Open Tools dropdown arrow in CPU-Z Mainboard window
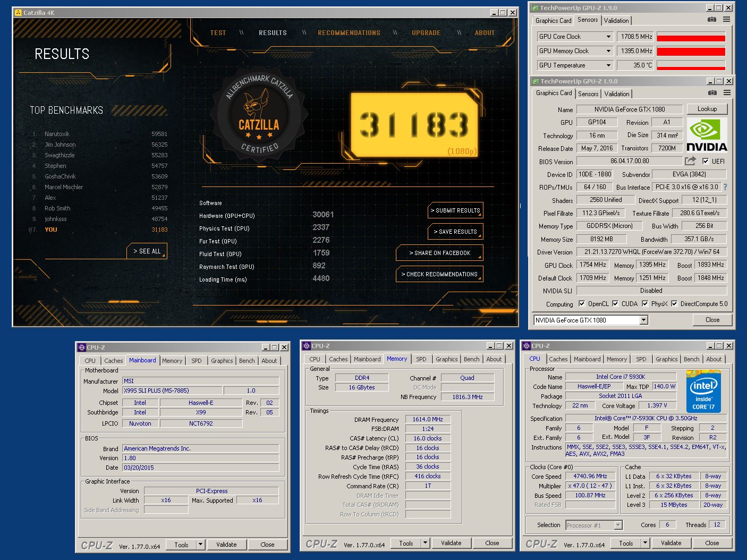 [200, 545]
